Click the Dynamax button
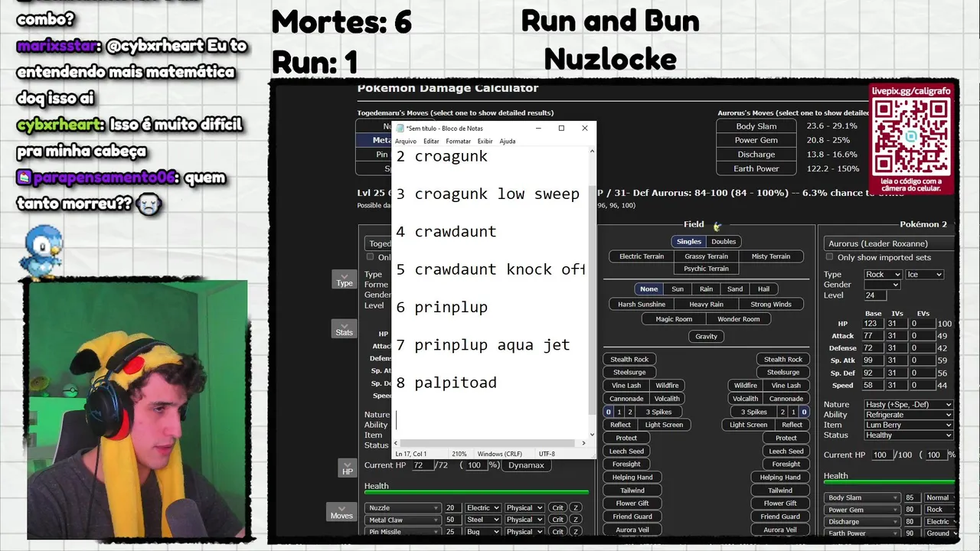Screen dimensions: 980x551 (526, 465)
